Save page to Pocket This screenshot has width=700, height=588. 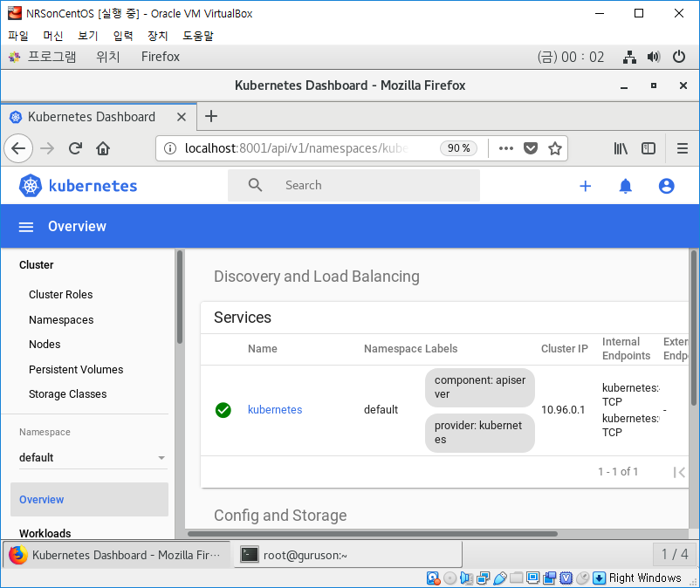pos(531,148)
